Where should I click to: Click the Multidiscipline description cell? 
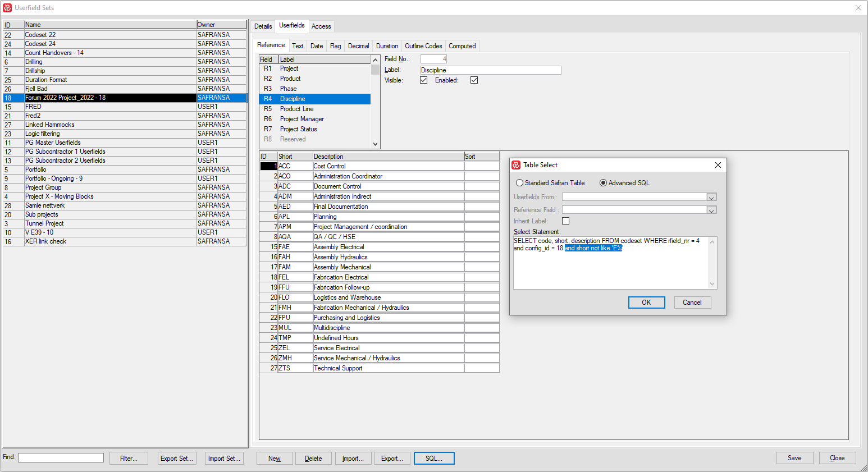click(388, 328)
